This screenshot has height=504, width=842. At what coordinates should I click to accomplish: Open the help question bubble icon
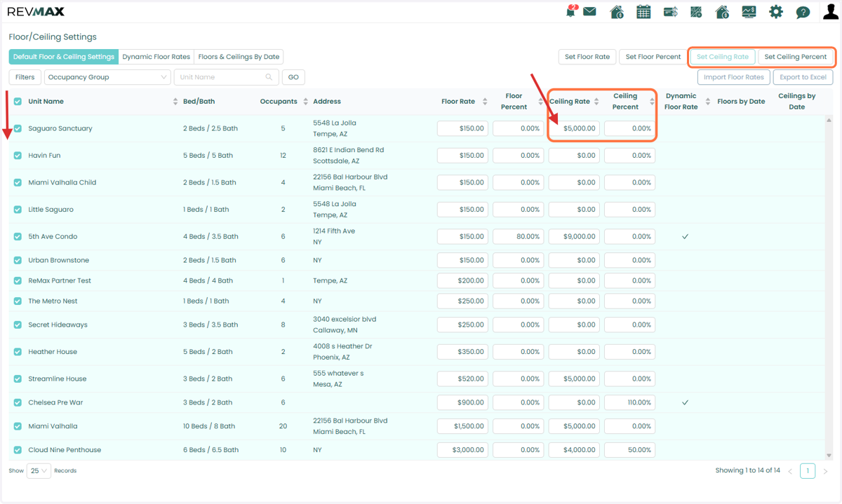coord(803,13)
